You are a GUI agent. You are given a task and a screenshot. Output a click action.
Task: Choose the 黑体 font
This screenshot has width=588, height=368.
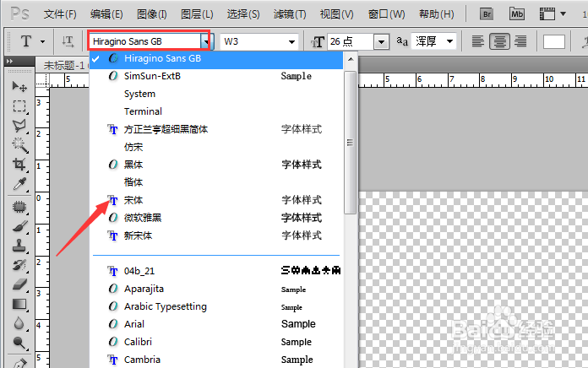[216, 165]
